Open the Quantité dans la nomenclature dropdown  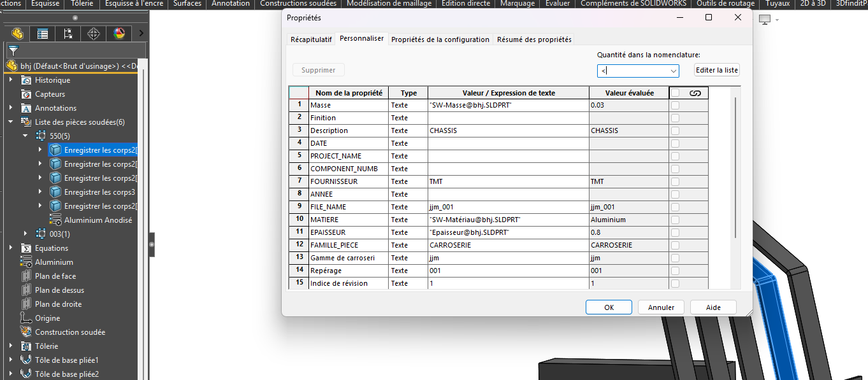(674, 71)
